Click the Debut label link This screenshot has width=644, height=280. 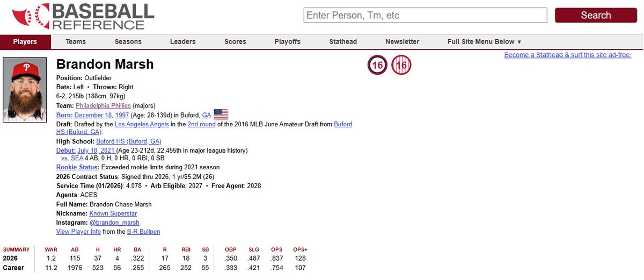click(x=66, y=150)
